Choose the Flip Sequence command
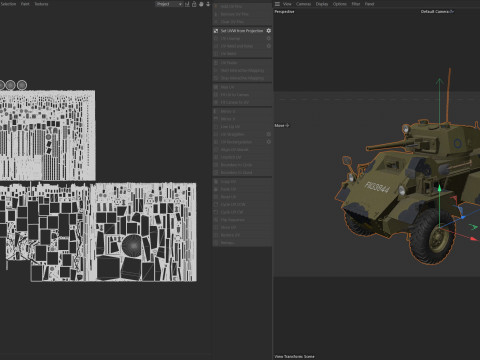This screenshot has width=480, height=360. [x=242, y=220]
